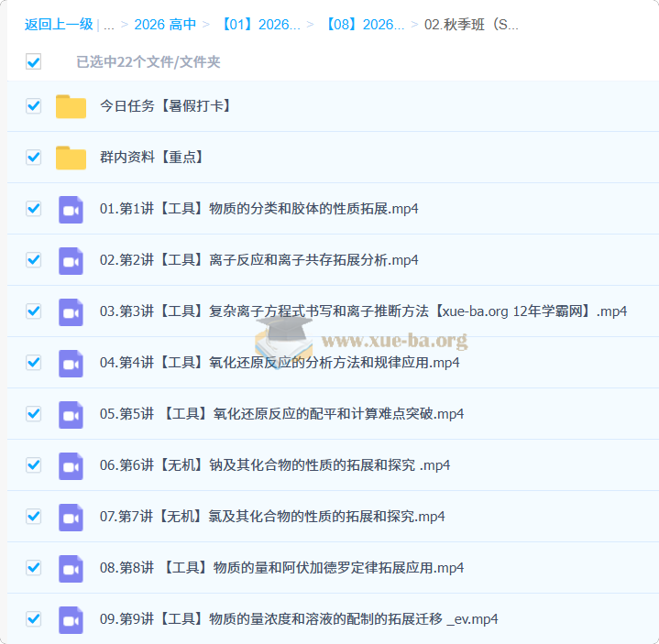The width and height of the screenshot is (659, 644).
Task: Click the video icon of 07.第7讲 file
Action: click(71, 517)
